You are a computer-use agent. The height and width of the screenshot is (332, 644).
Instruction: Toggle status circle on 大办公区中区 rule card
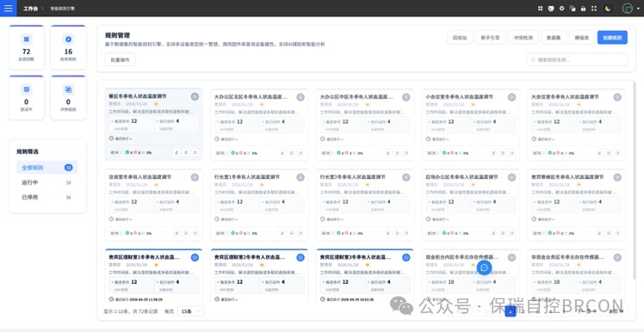point(406,97)
